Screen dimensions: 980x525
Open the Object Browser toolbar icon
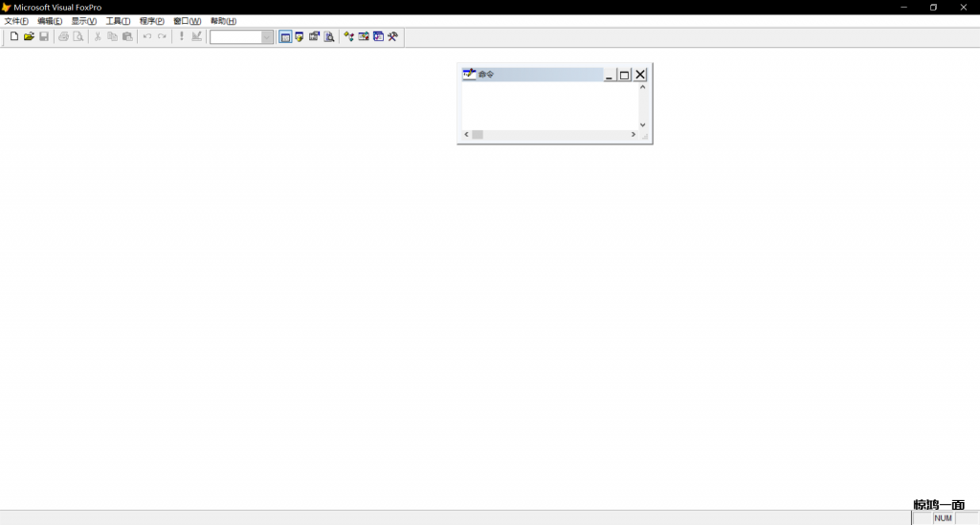point(364,36)
